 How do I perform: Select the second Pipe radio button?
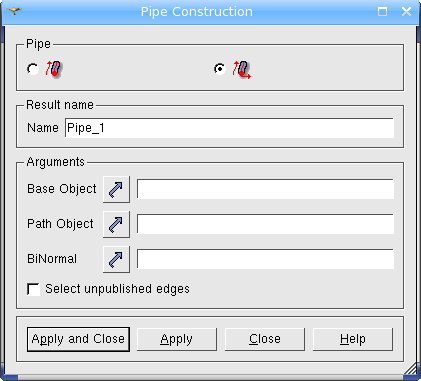tap(220, 69)
